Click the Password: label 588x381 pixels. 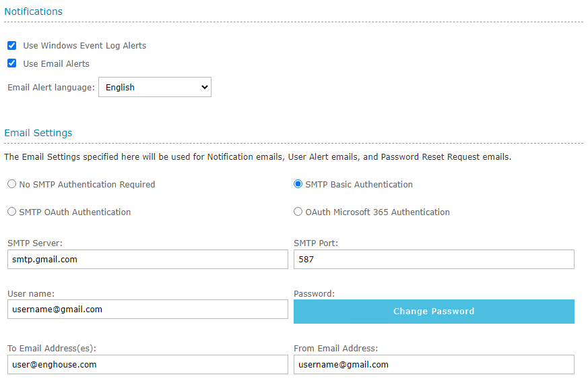coord(314,293)
